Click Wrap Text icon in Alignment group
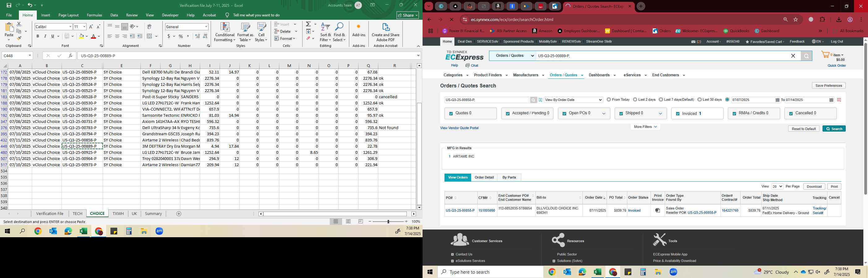This screenshot has height=278, width=868. 149,27
